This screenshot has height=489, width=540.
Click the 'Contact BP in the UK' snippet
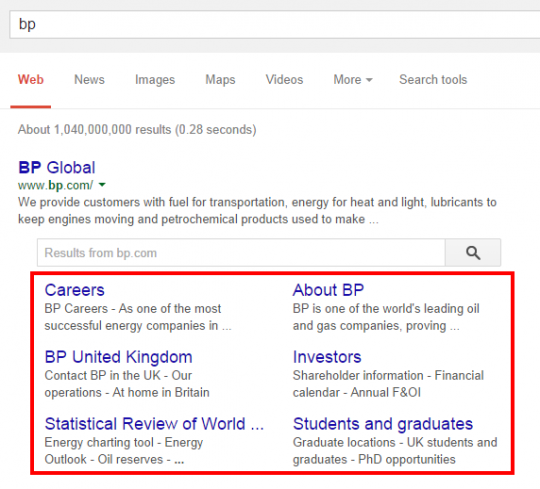(127, 384)
